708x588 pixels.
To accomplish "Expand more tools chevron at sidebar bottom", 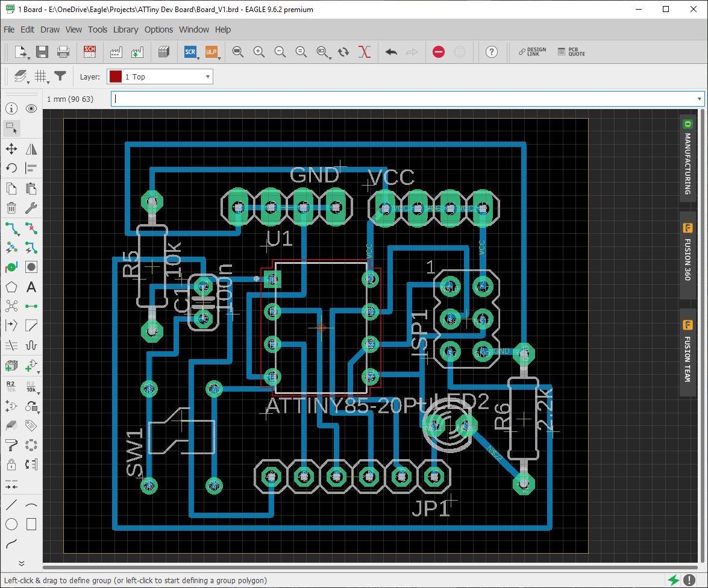I will coord(21,563).
